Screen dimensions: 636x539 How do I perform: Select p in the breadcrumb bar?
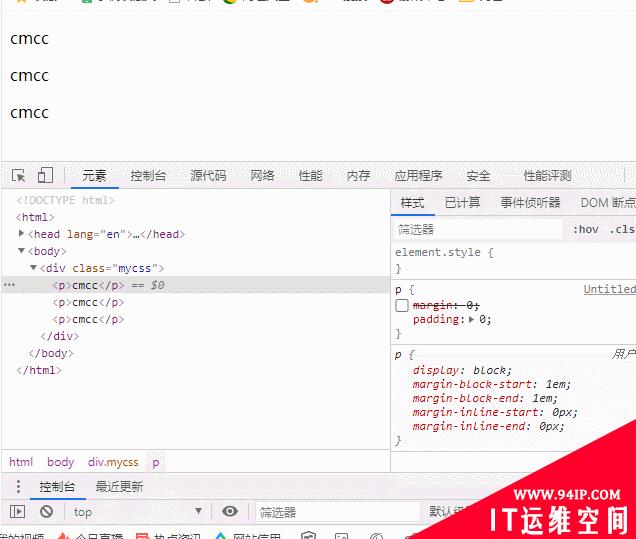pos(156,462)
